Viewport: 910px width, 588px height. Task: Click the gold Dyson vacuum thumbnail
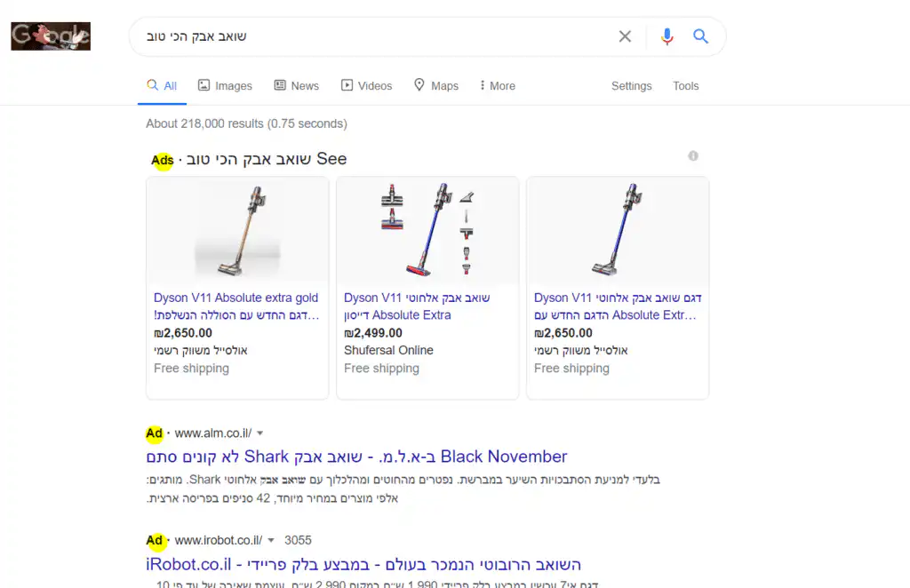[x=237, y=230]
